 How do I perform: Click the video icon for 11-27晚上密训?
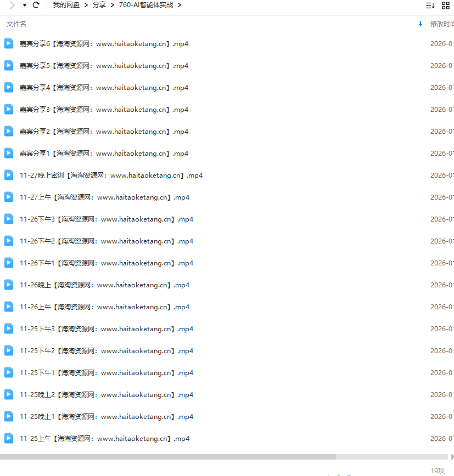coord(9,175)
